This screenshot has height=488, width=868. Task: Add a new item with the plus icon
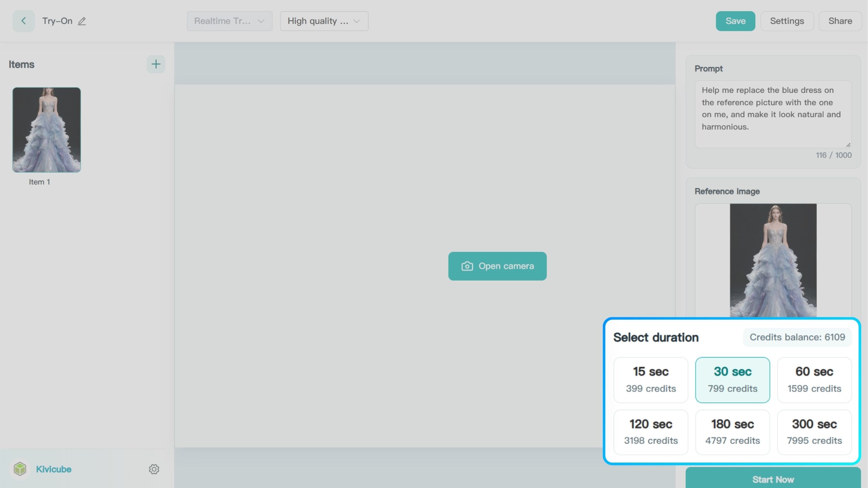(156, 64)
